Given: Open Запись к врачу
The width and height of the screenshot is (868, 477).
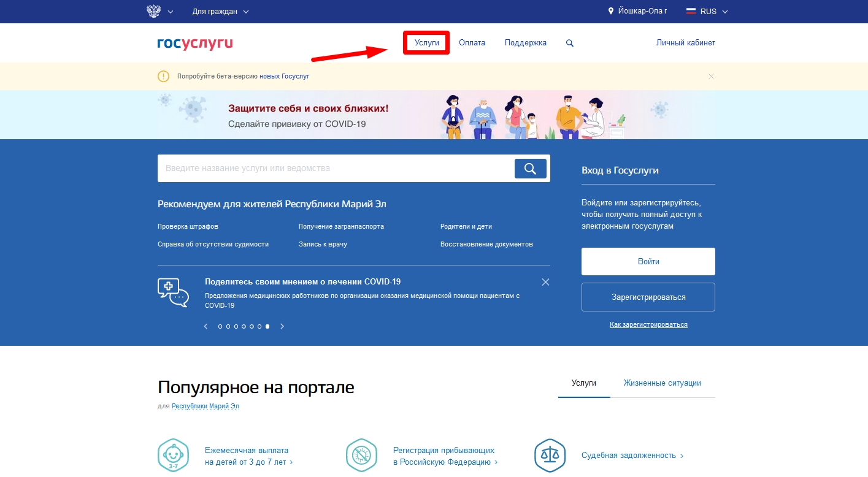Looking at the screenshot, I should pos(323,244).
